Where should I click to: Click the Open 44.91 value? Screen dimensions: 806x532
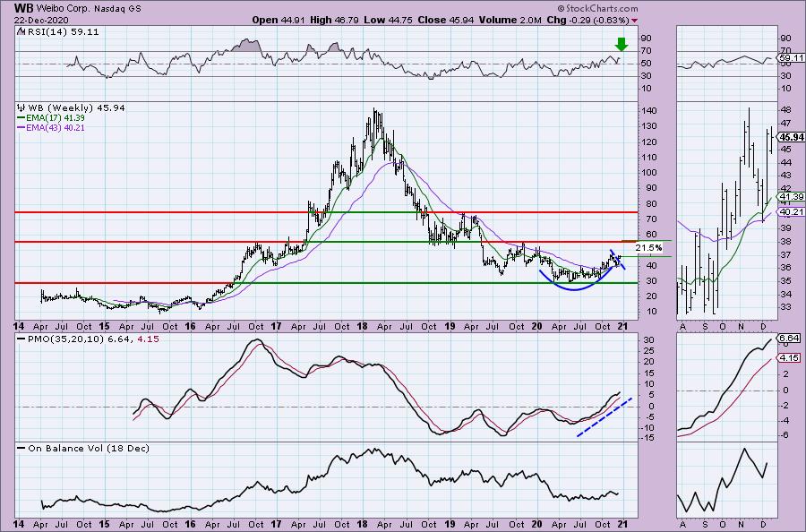click(x=279, y=20)
